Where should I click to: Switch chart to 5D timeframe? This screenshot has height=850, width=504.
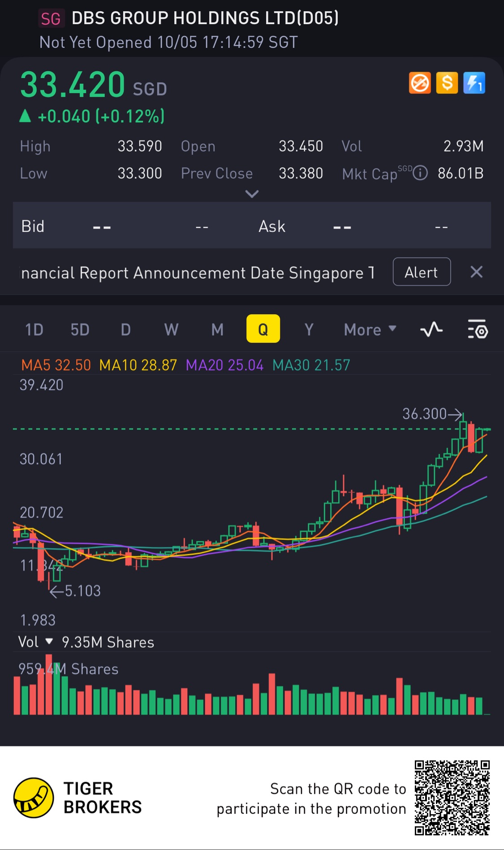point(80,330)
